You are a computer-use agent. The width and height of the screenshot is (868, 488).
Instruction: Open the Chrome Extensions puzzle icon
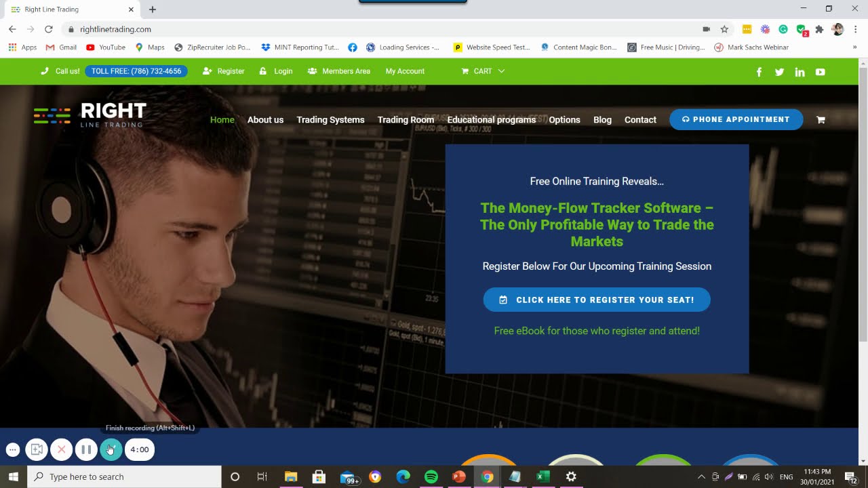click(x=819, y=29)
